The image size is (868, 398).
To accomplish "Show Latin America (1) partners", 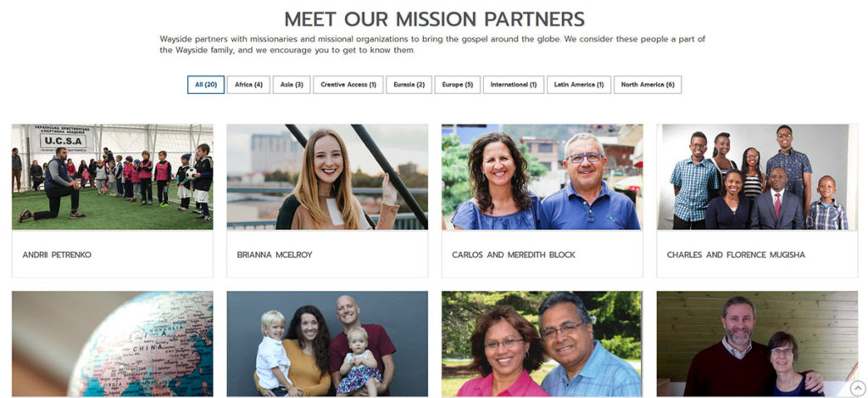I will [x=579, y=85].
